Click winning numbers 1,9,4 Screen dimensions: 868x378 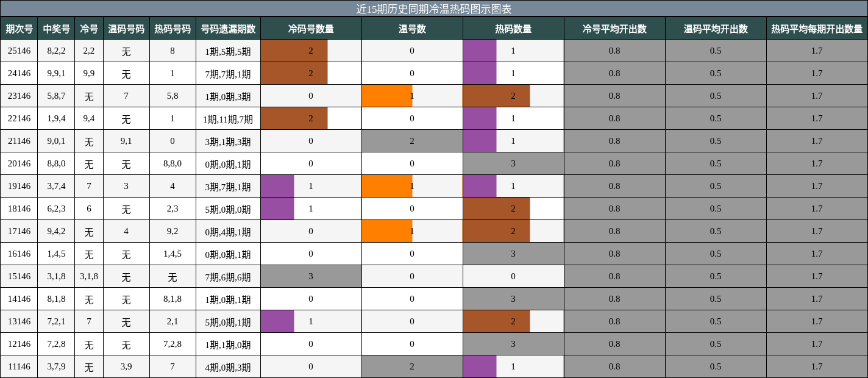[x=56, y=118]
